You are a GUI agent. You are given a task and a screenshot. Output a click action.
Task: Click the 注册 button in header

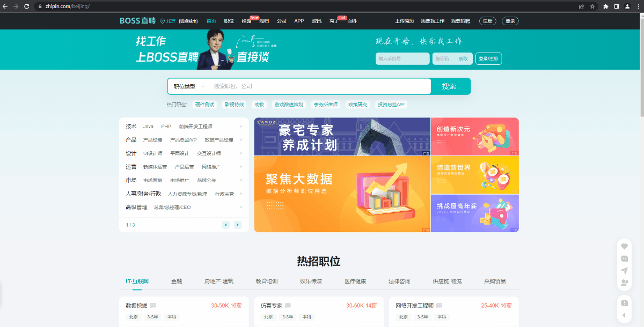(x=487, y=21)
